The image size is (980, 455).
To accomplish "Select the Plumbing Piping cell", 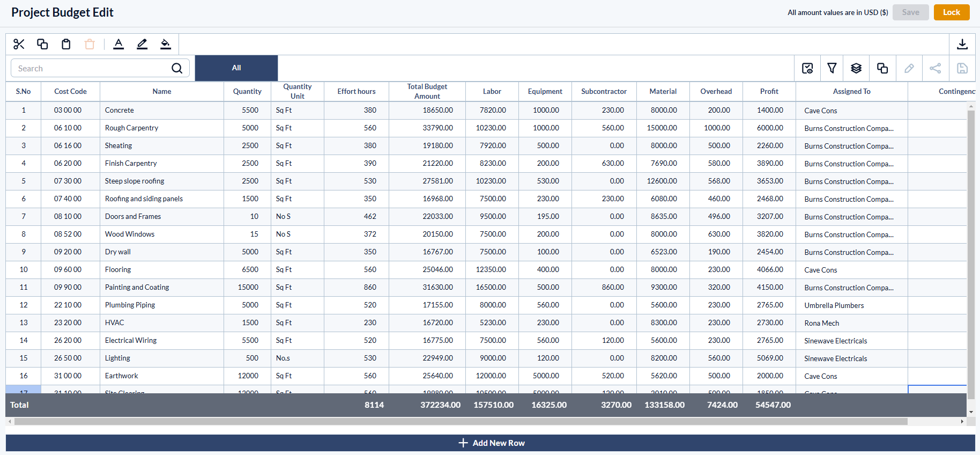I will 162,305.
